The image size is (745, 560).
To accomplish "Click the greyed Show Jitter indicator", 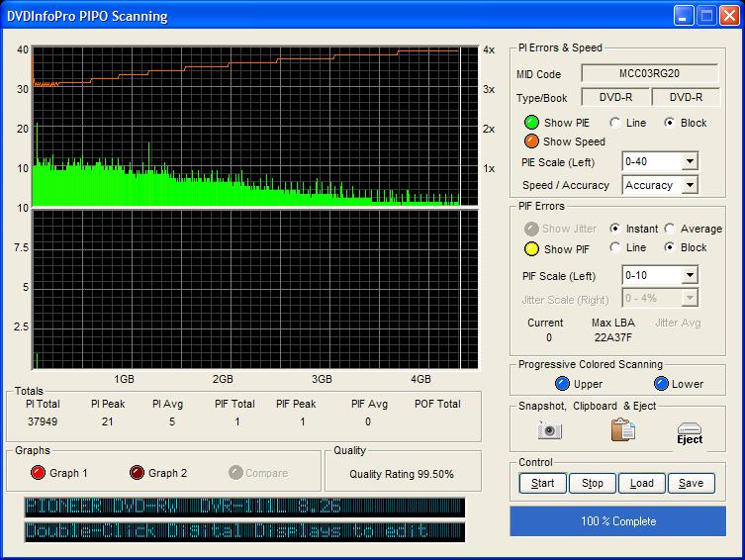I will pos(531,229).
